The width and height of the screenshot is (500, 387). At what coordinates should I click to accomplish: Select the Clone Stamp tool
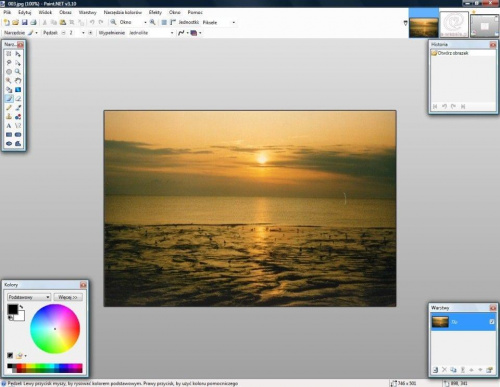coord(9,117)
